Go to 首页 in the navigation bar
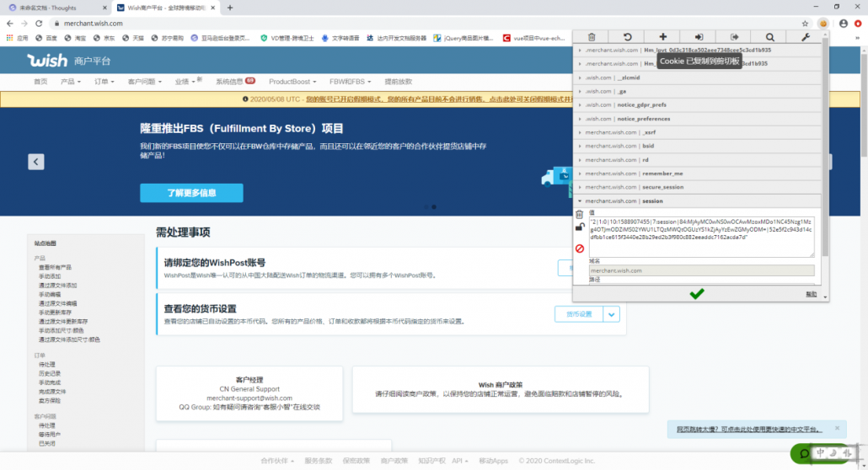This screenshot has height=470, width=868. click(40, 82)
